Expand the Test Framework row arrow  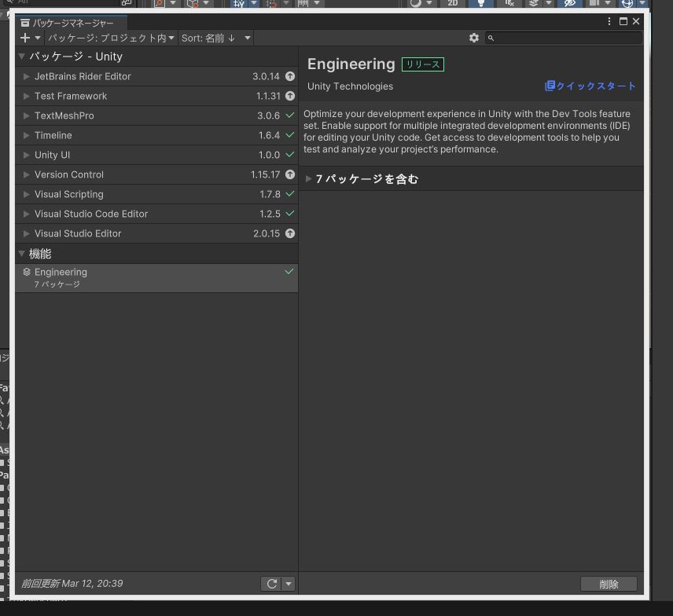pyautogui.click(x=26, y=96)
